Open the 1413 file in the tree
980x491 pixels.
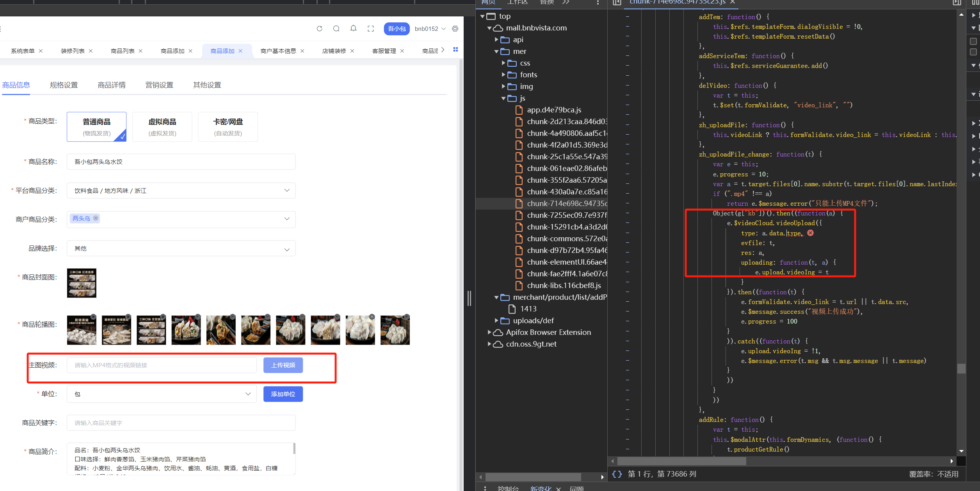tap(528, 309)
